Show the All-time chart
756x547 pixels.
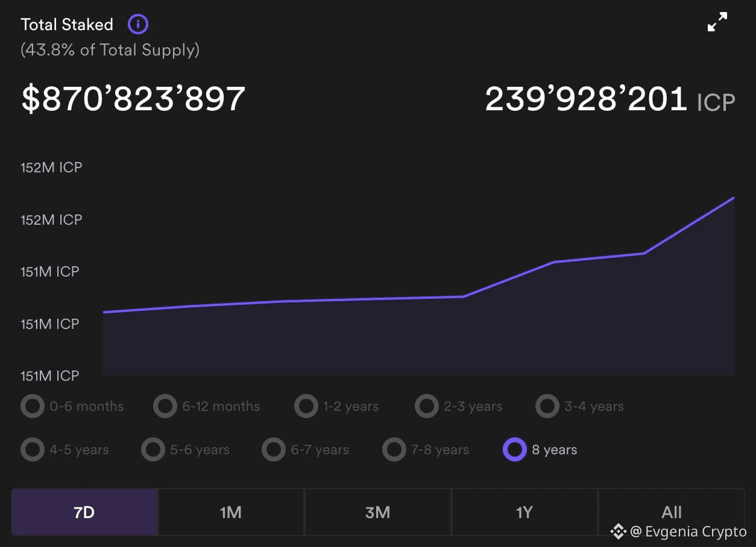tap(671, 512)
